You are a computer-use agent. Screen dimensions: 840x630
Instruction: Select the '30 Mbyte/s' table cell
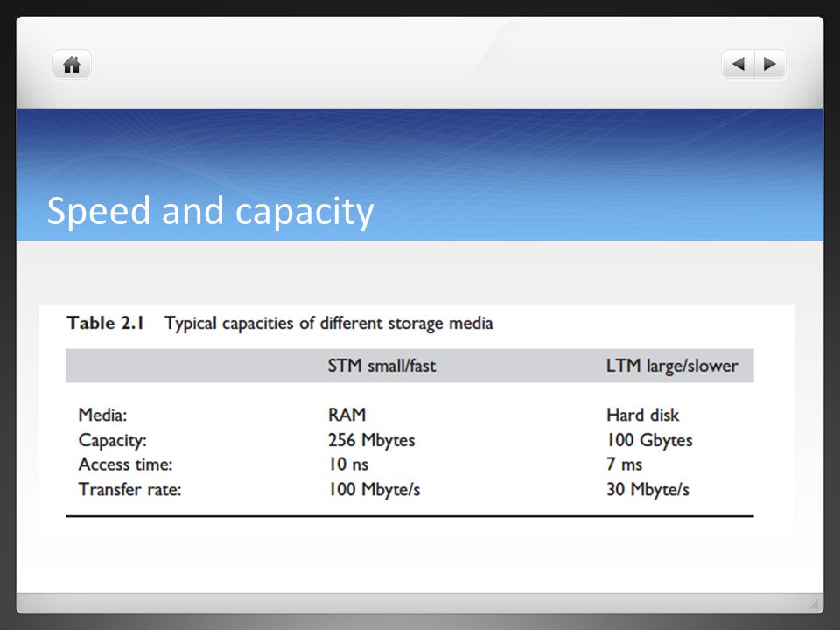pos(647,489)
